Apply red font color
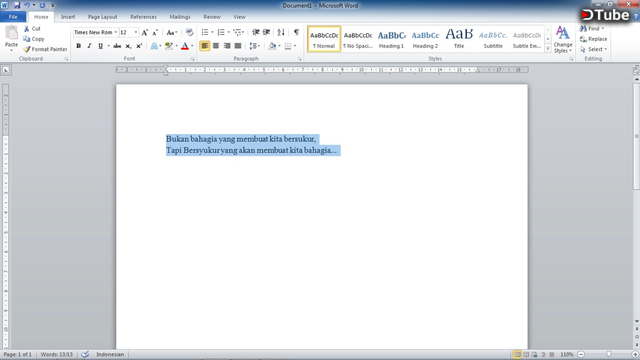Screen dimensions: 640x360 185,46
